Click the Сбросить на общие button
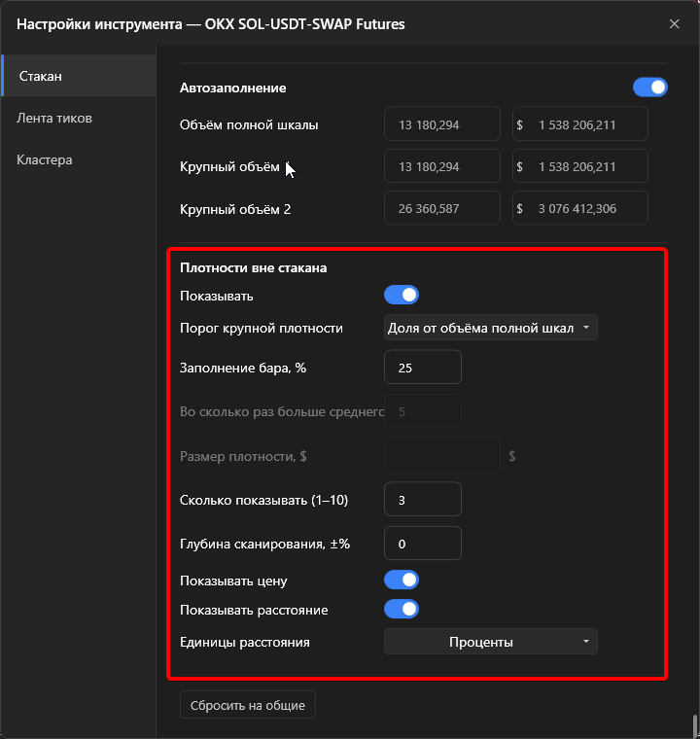 (x=248, y=705)
